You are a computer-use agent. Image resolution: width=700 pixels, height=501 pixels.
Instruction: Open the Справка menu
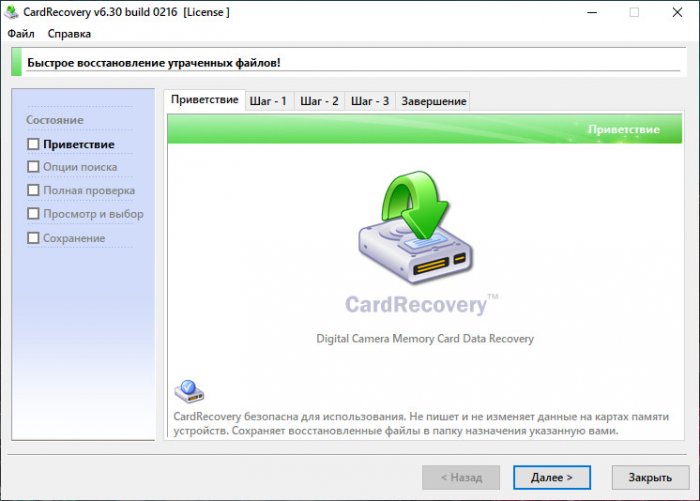pyautogui.click(x=69, y=34)
